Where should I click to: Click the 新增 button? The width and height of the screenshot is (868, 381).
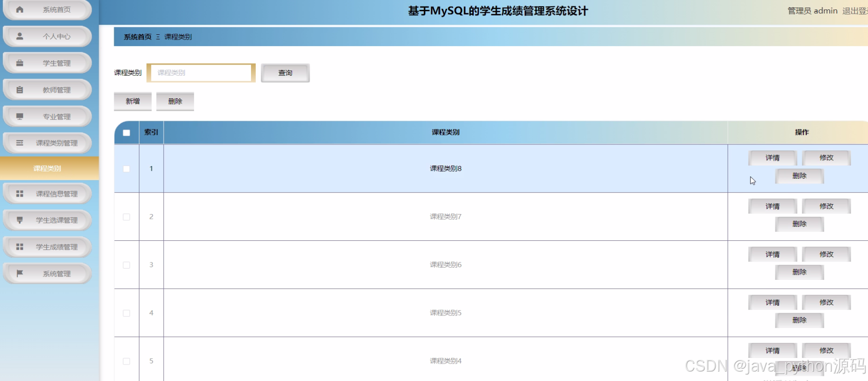click(x=133, y=101)
